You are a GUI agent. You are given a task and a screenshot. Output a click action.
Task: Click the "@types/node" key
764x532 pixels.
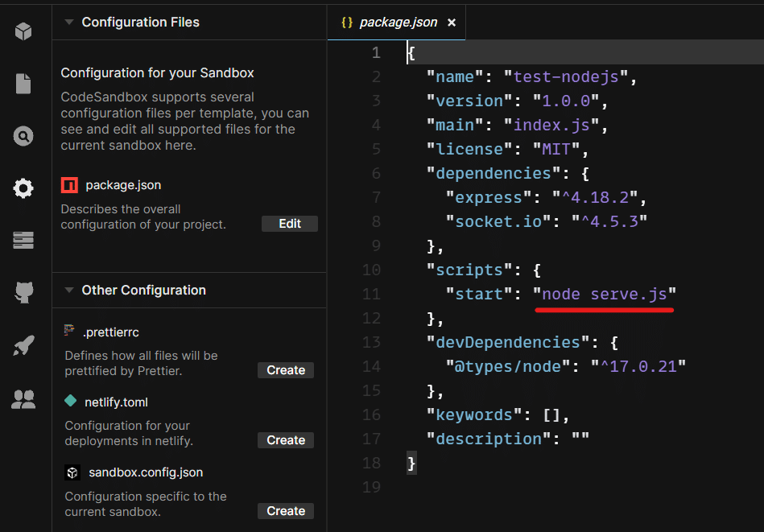click(508, 367)
